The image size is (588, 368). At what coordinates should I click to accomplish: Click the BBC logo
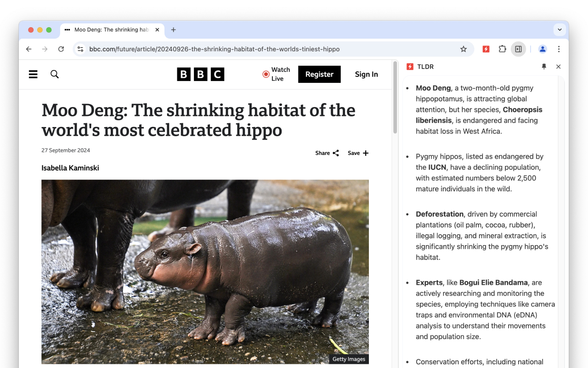[x=200, y=74]
